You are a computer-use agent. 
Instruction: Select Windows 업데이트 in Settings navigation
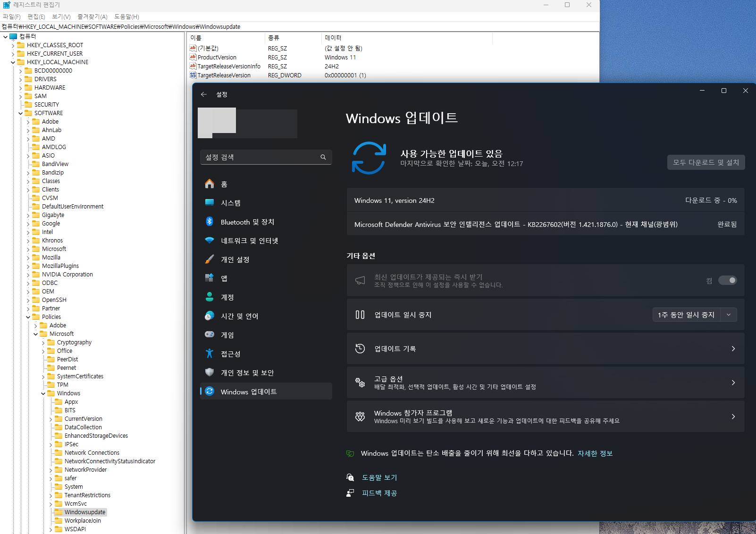point(266,392)
